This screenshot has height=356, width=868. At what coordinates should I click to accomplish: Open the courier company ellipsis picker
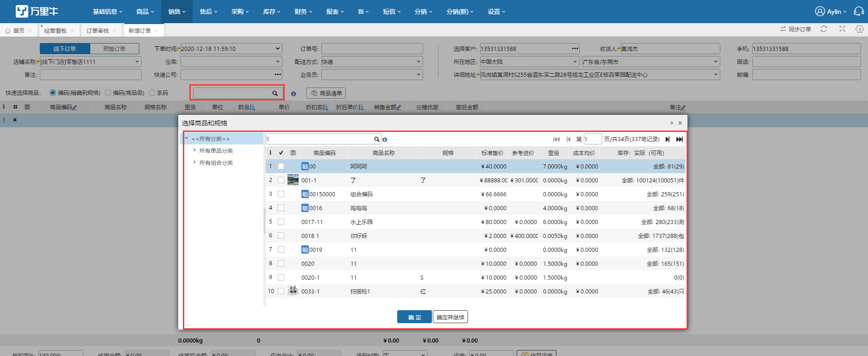[x=278, y=75]
